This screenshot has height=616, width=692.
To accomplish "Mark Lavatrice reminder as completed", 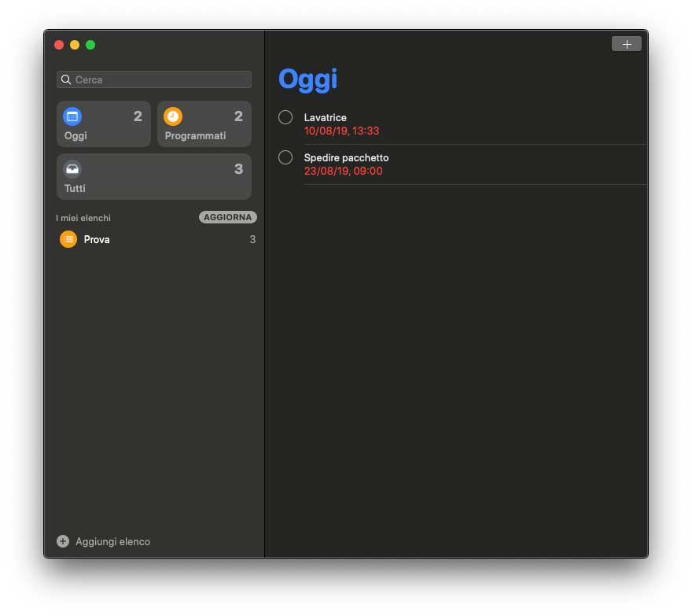I will tap(285, 117).
